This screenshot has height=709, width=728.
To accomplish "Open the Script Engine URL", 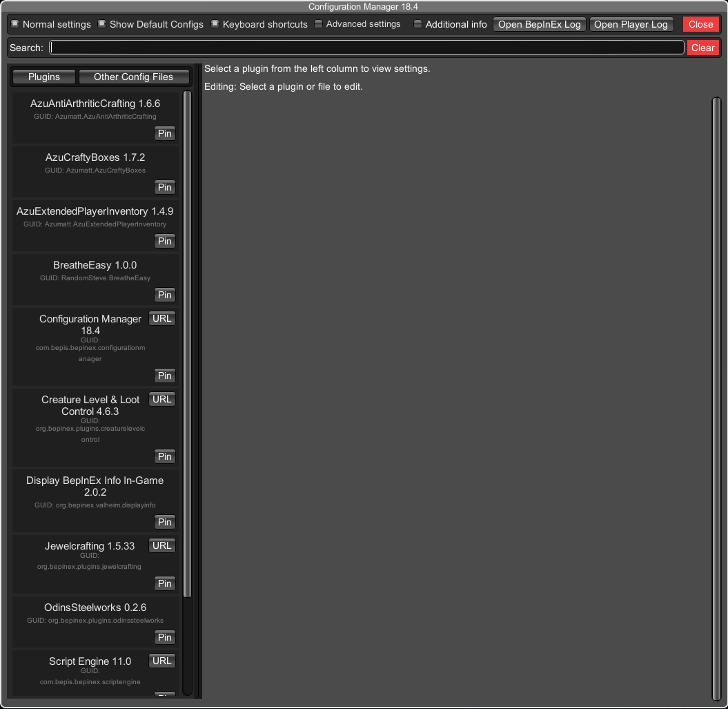I will pyautogui.click(x=162, y=661).
